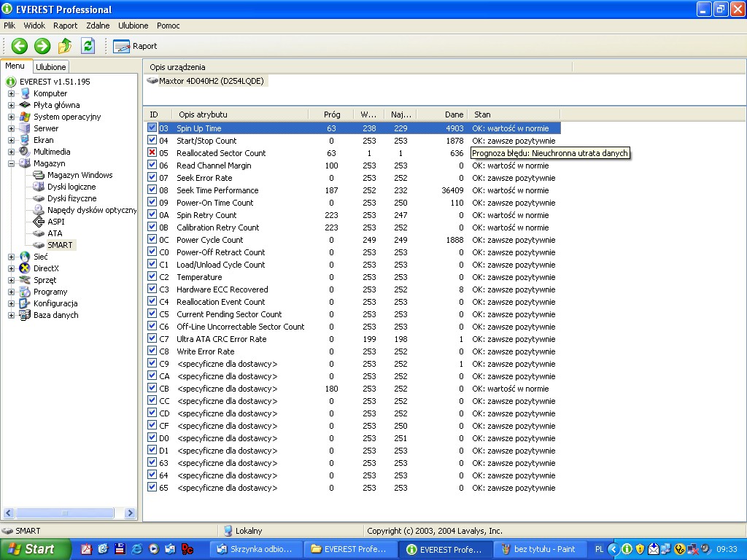Toggle the Reallocated Sector Count error checkbox

pos(152,153)
